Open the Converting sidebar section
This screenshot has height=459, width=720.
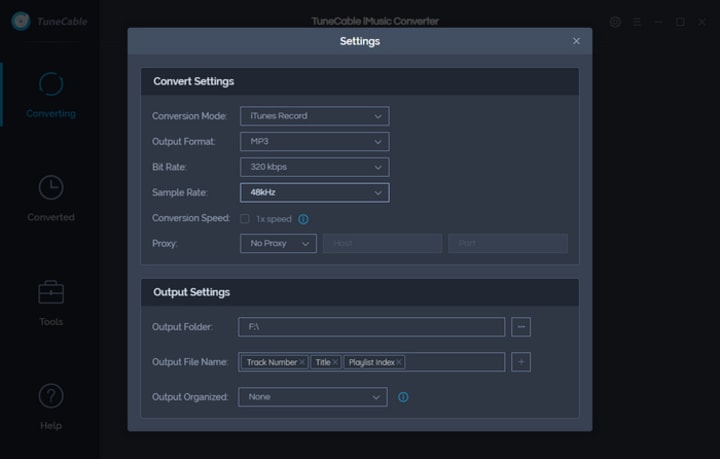coord(51,95)
